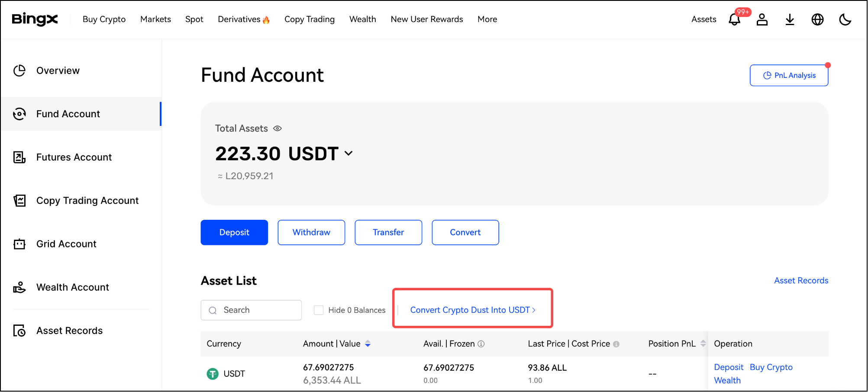Click the info icon beside Avail. | Frozen
This screenshot has width=868, height=392.
pos(481,344)
